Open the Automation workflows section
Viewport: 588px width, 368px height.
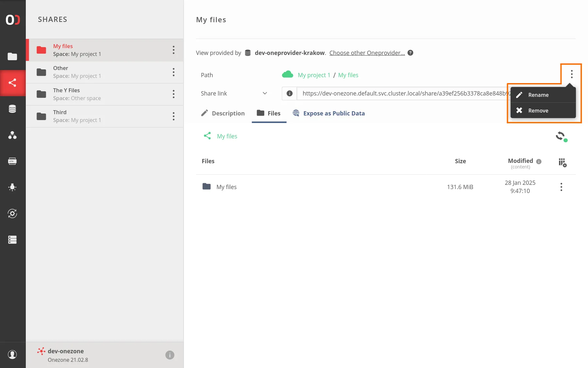point(13,213)
